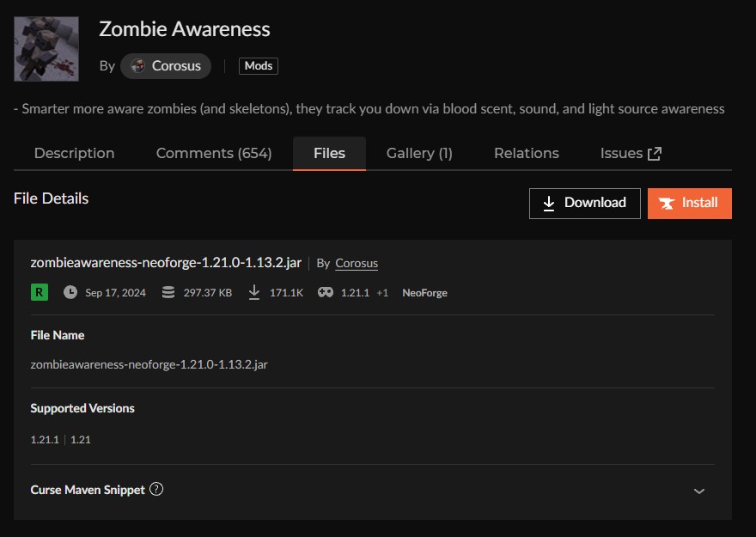Open the Corosus link next to the jar name
The image size is (756, 537).
[357, 263]
